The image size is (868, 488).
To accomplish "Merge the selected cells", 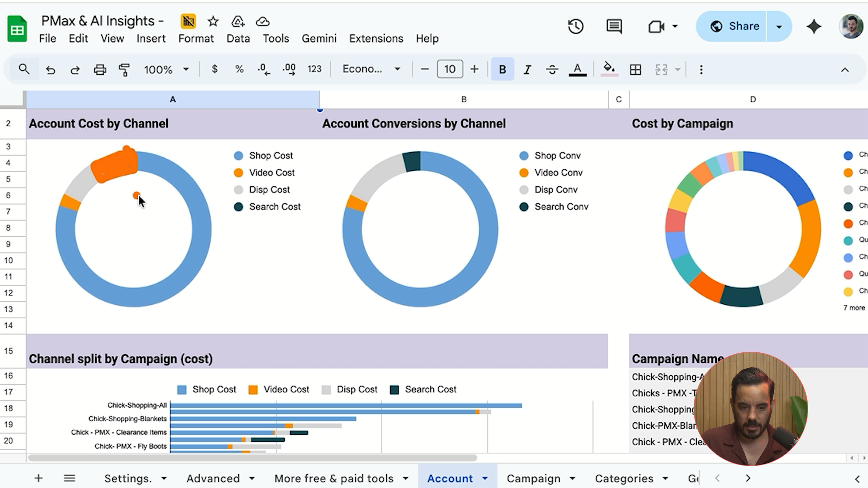I will [x=661, y=70].
